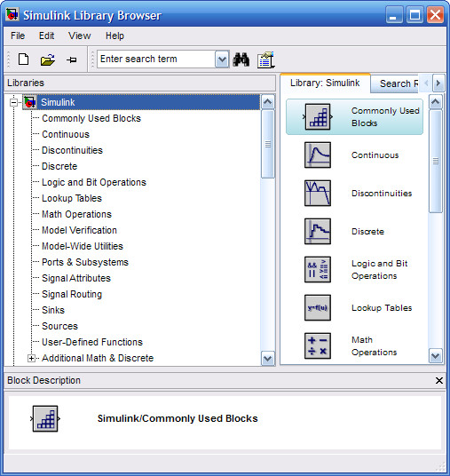This screenshot has height=476, width=450.
Task: Select Model-Wide Utilities in the tree
Action: [83, 246]
